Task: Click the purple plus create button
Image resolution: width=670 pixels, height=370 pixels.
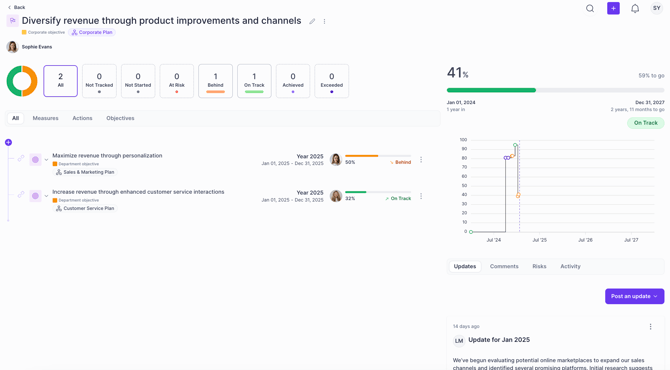Action: point(613,8)
